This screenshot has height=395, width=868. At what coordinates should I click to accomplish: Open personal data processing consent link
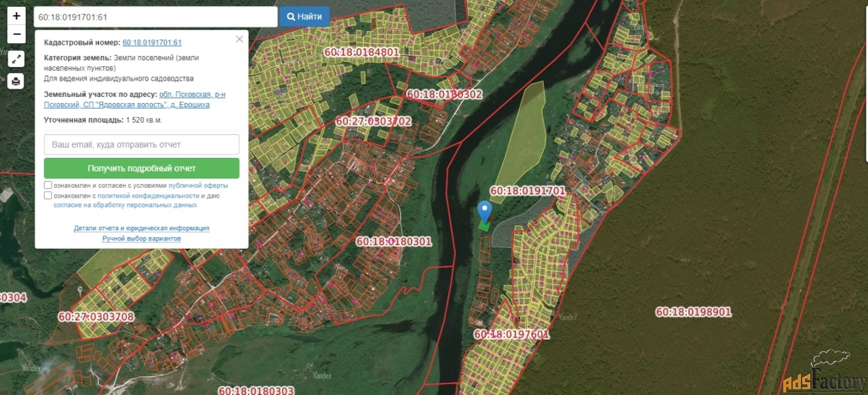(x=125, y=205)
